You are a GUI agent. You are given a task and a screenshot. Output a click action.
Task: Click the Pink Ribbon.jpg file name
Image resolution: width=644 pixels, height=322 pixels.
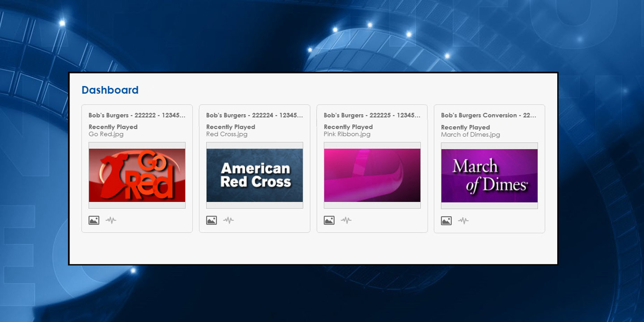(x=347, y=134)
